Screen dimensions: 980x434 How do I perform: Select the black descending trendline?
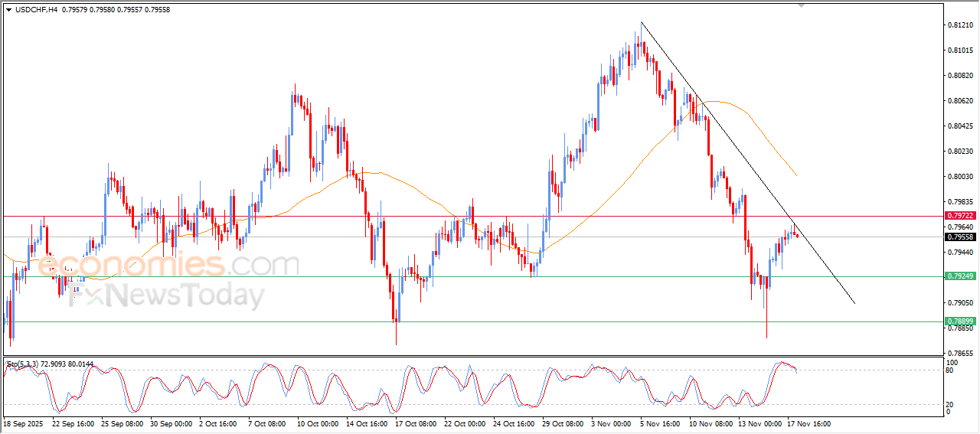click(748, 164)
